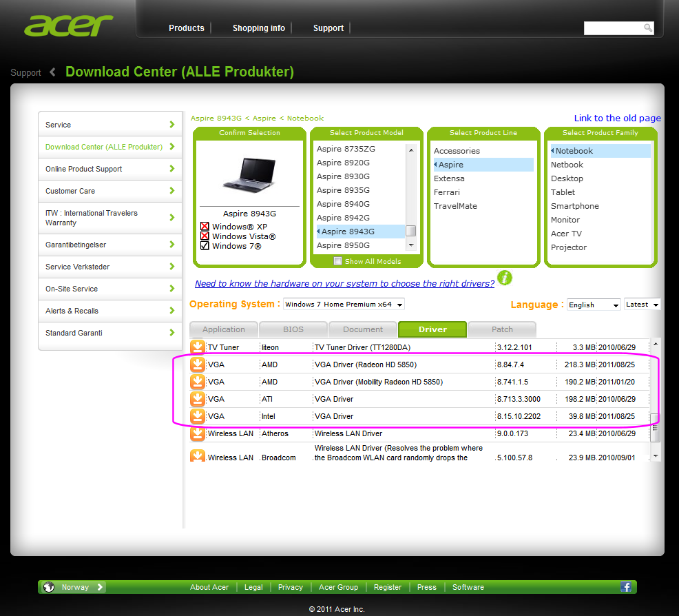This screenshot has width=679, height=616.
Task: Click Register in footer
Action: 388,587
